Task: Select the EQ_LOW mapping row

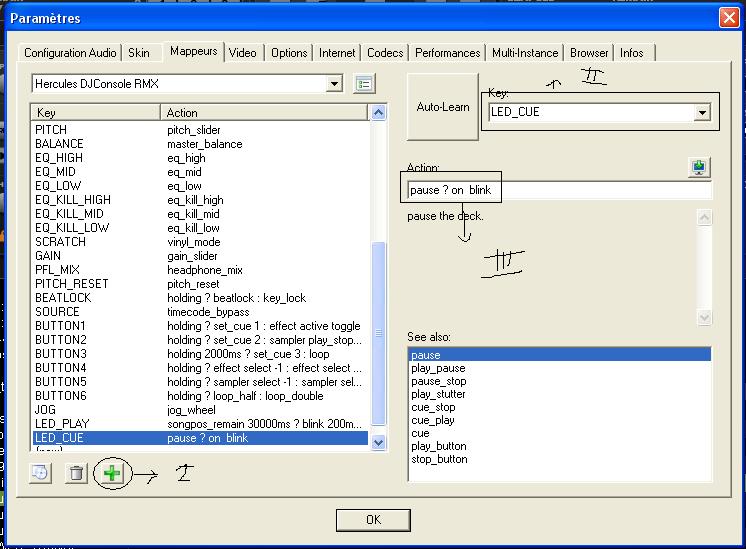Action: (x=200, y=186)
